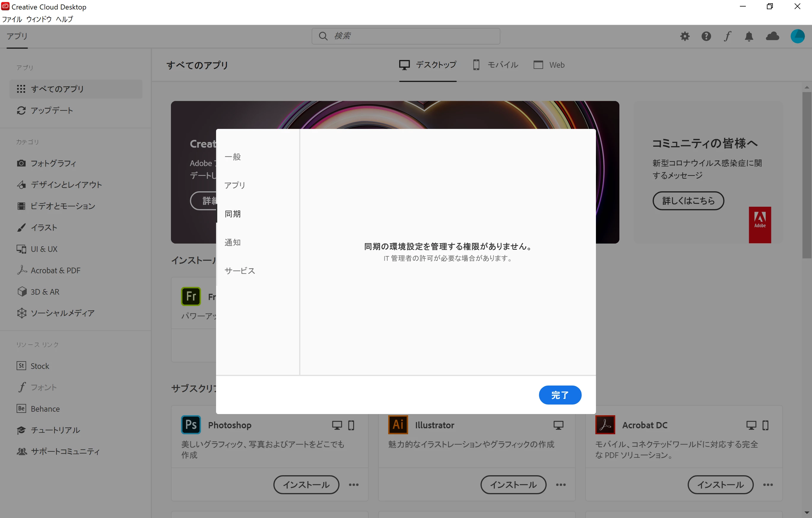
Task: Select the 一般 preferences tab
Action: [x=233, y=157]
